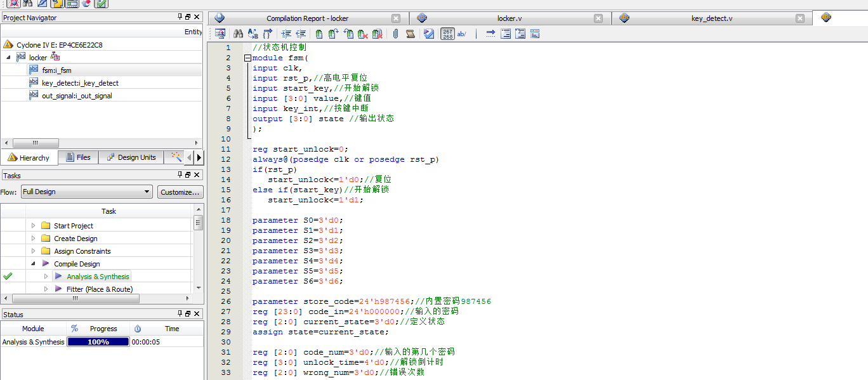
Task: Toggle a bookmark with the plain green bookmark icon
Action: point(319,34)
